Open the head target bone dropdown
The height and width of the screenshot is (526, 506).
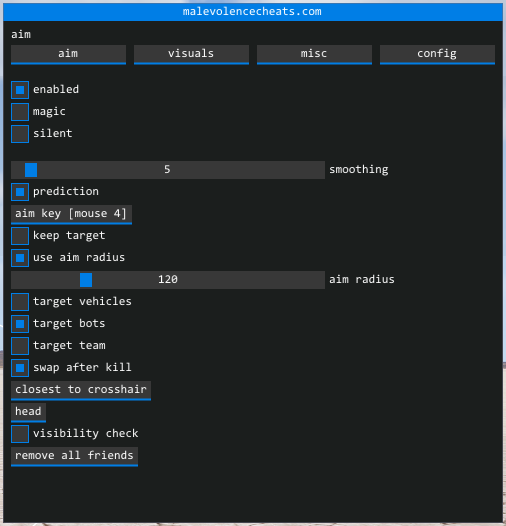(29, 412)
